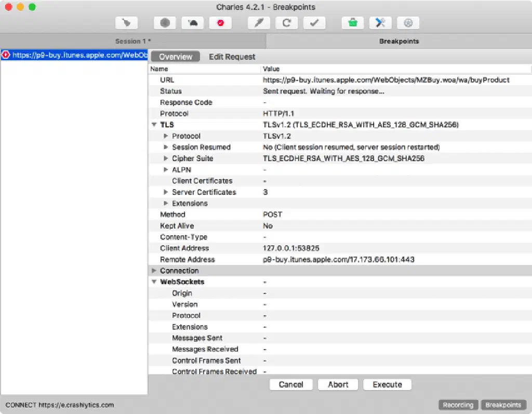Click the Execute button
Image resolution: width=532 pixels, height=414 pixels.
387,384
